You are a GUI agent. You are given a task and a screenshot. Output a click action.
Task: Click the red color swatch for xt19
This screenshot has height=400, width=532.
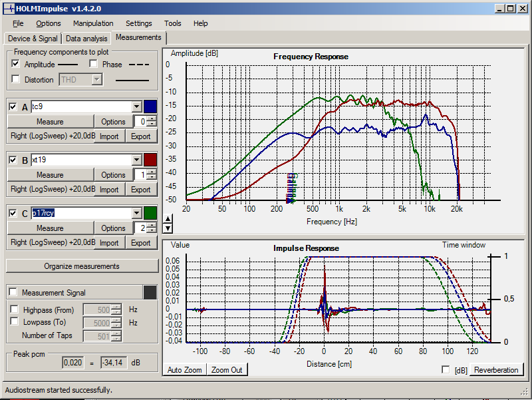point(150,160)
